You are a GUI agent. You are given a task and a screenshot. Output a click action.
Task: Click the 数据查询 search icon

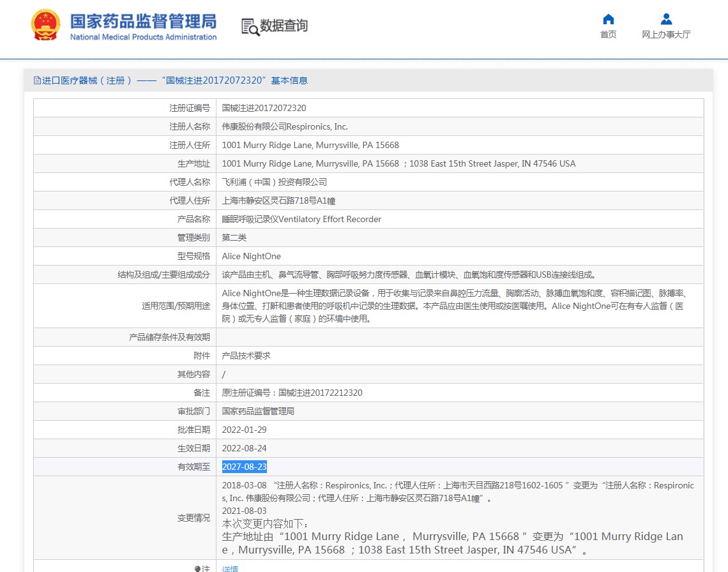tap(250, 27)
